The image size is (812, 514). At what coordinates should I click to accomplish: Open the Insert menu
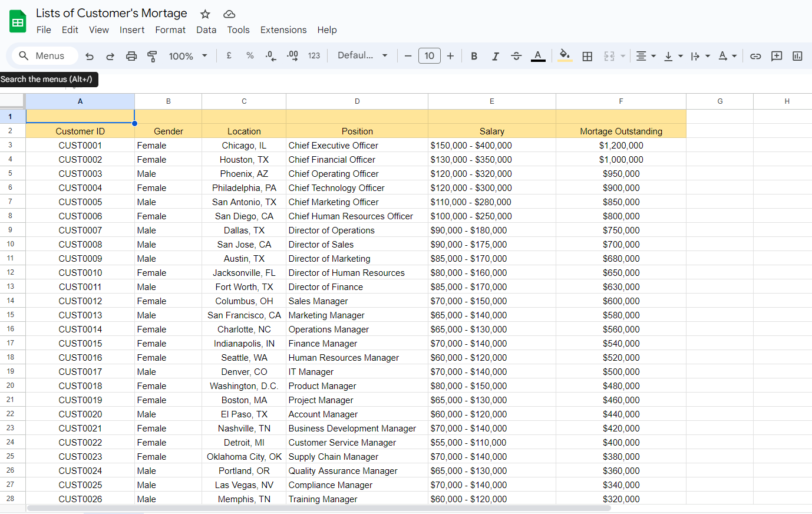click(132, 30)
